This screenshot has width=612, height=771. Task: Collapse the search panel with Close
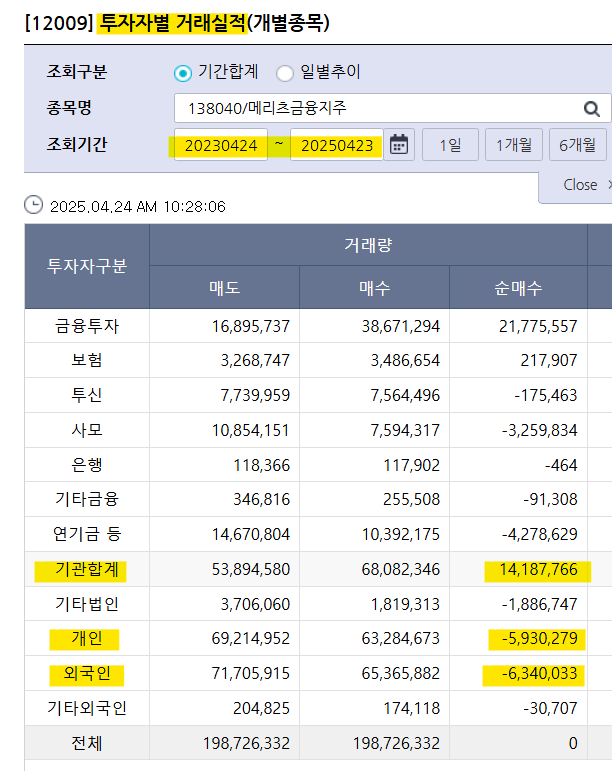tap(580, 185)
